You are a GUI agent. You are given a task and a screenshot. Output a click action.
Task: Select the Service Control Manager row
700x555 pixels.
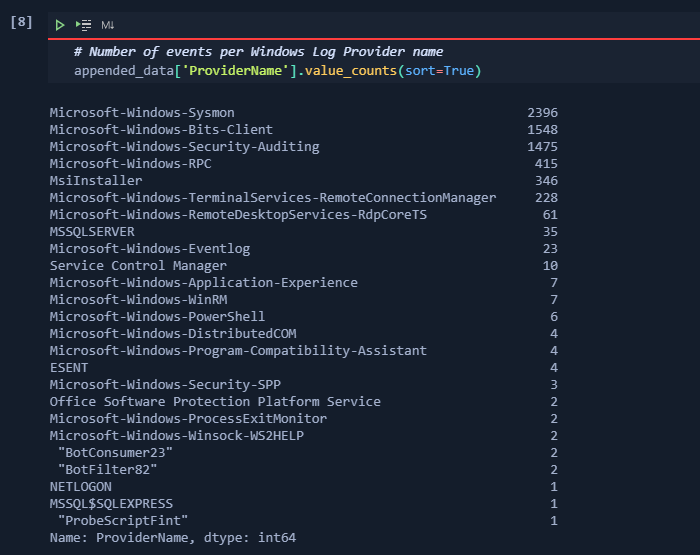click(x=304, y=265)
